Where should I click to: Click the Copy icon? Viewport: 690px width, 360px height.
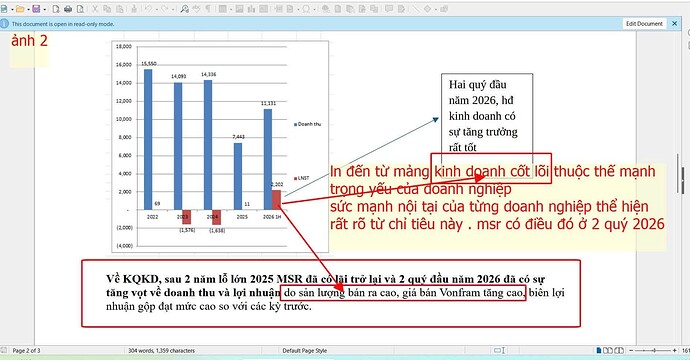(x=107, y=9)
